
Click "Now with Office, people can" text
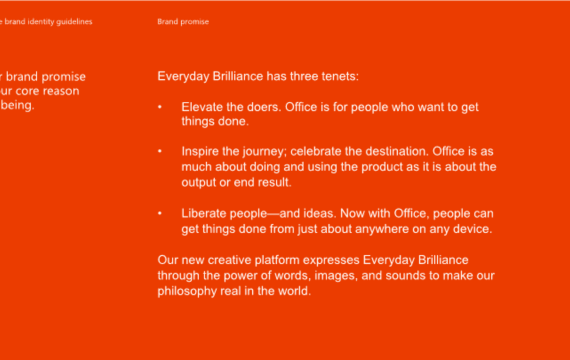tap(417, 213)
